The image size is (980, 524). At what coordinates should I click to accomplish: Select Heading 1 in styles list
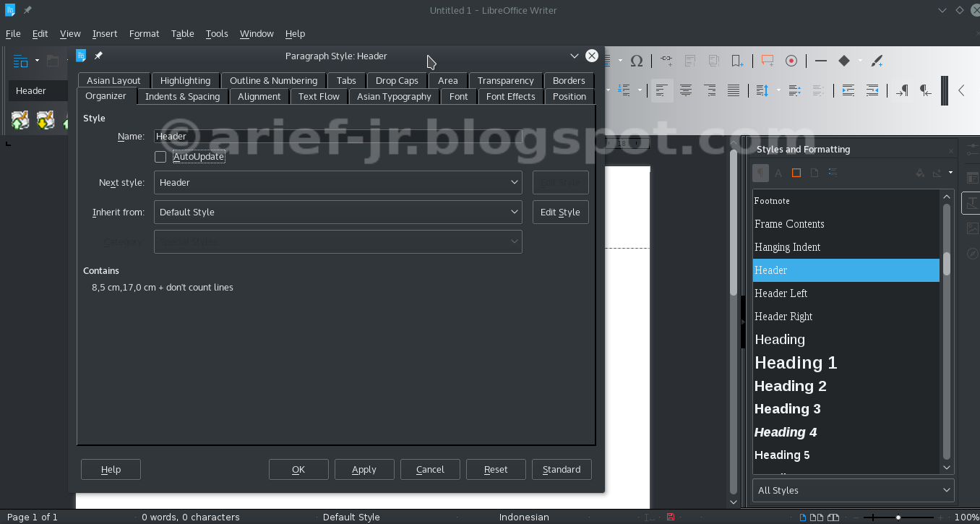point(846,362)
